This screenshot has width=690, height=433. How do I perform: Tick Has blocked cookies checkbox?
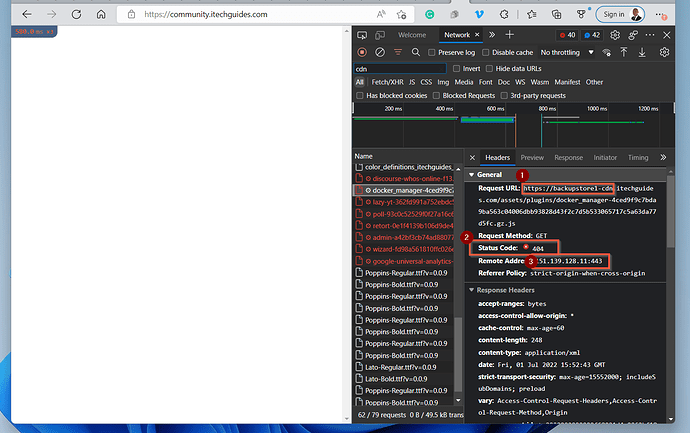(x=360, y=95)
